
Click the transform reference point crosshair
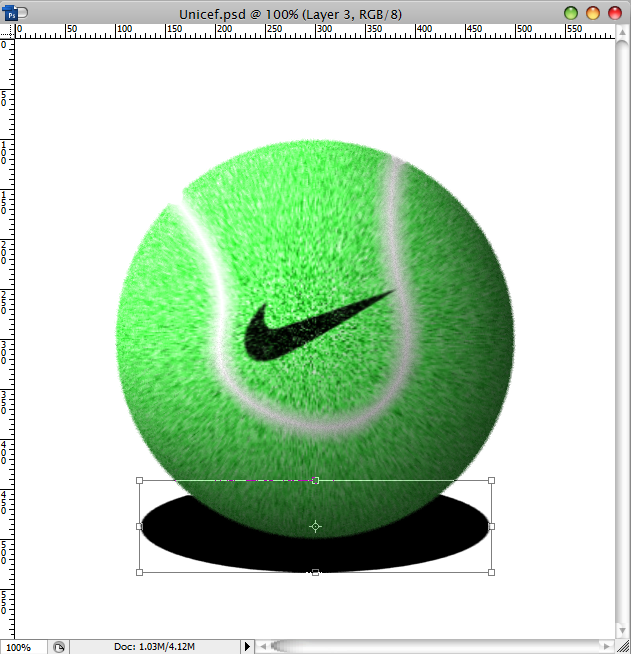315,526
